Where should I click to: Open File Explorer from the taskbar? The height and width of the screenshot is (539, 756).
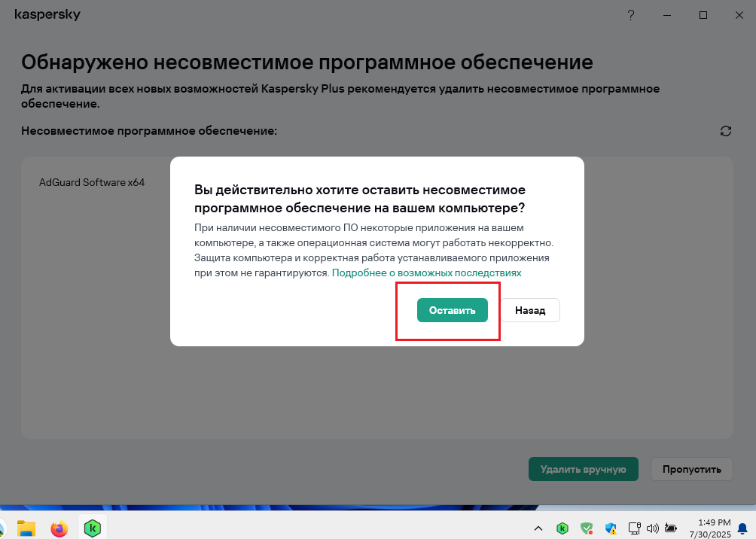(26, 528)
